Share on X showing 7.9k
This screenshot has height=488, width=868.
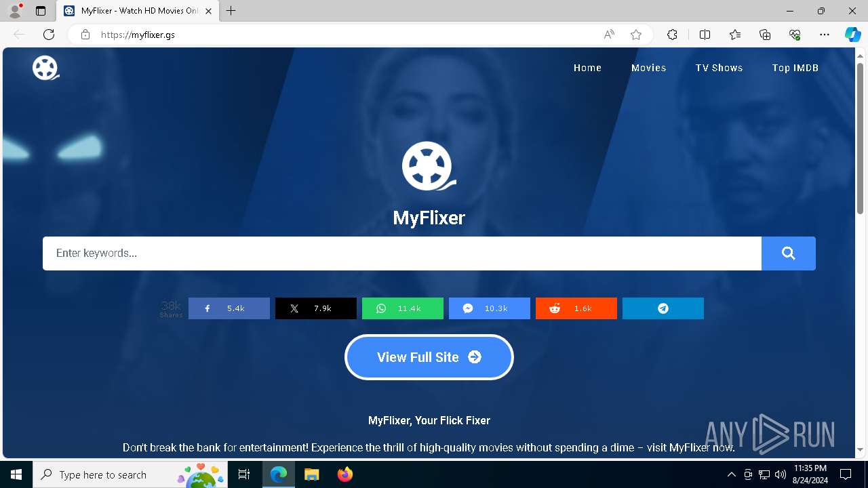point(316,308)
